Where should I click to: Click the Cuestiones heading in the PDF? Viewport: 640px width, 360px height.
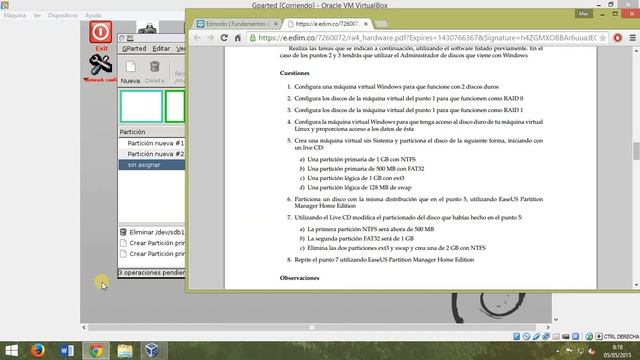point(295,73)
